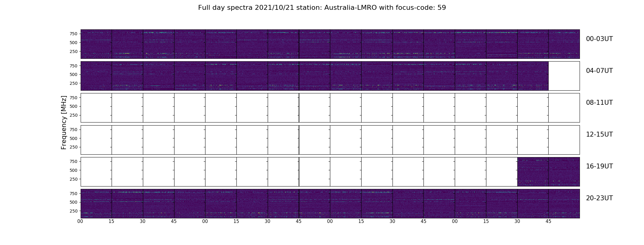644x245 pixels.
Task: Click the blank last segment in 04-07UT row
Action: pos(564,76)
